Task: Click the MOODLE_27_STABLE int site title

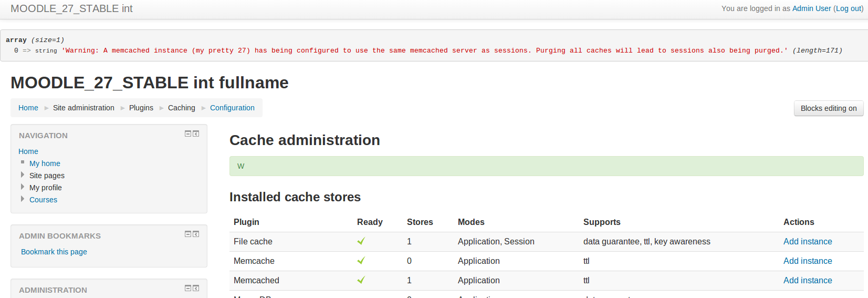Action: click(71, 8)
